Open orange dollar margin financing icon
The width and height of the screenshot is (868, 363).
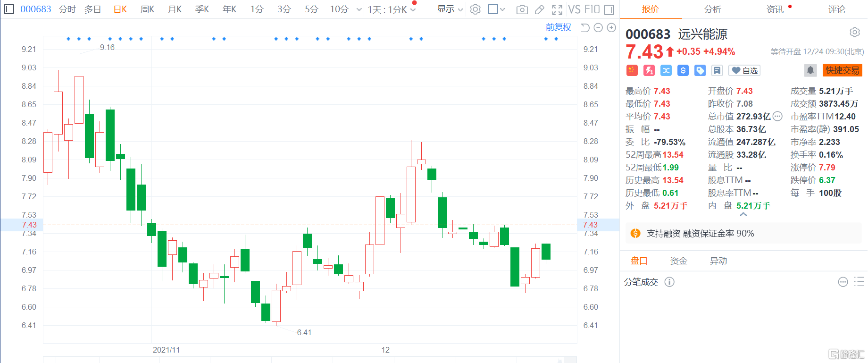click(635, 233)
